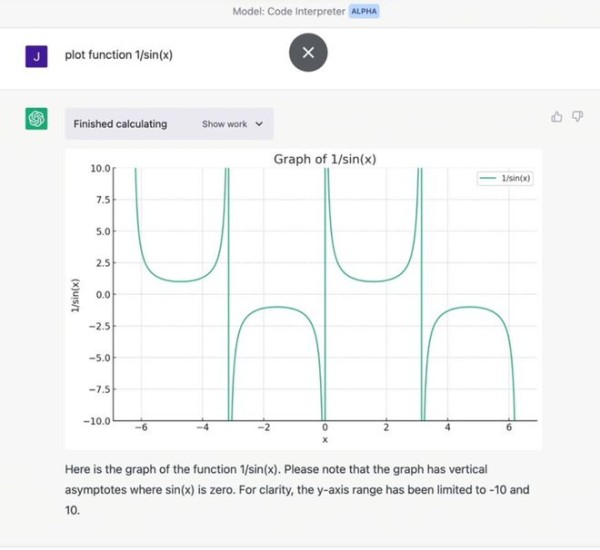The height and width of the screenshot is (550, 600).
Task: Click the graph title 'Graph of 1/sin(x)'
Action: [325, 159]
